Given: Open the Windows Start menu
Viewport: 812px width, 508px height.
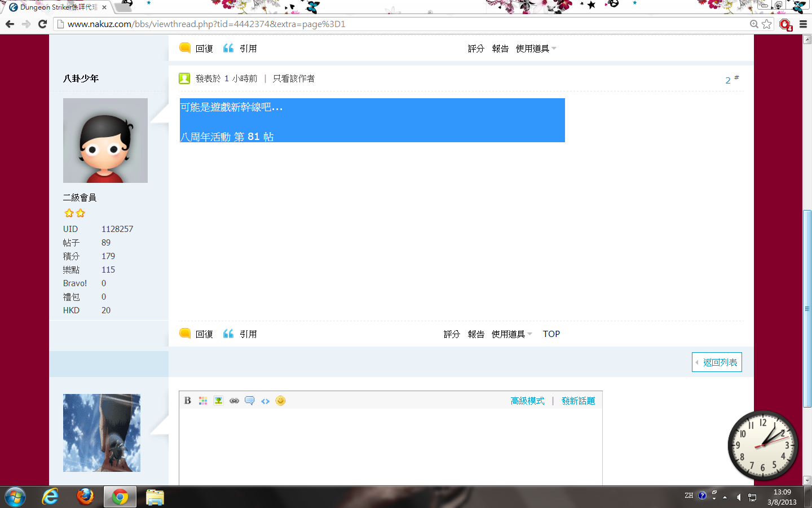Looking at the screenshot, I should pyautogui.click(x=15, y=497).
